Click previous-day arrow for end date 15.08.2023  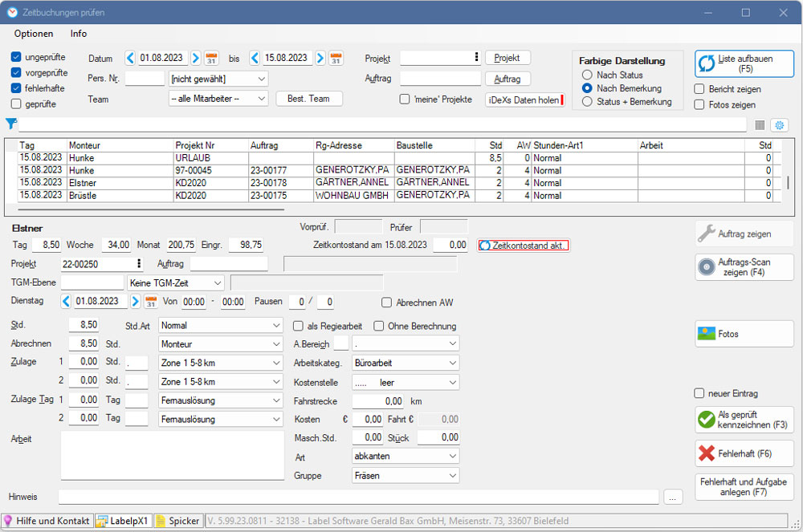pyautogui.click(x=255, y=58)
